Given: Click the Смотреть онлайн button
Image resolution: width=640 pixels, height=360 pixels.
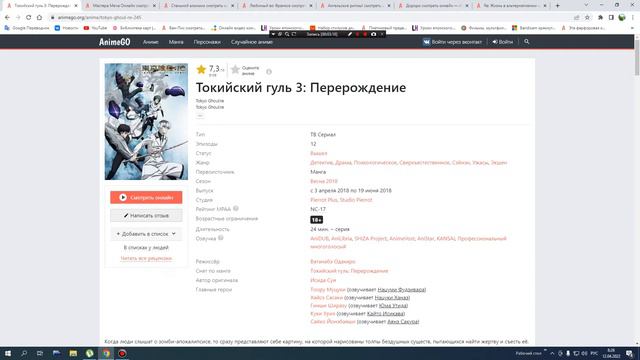Looking at the screenshot, I should [x=146, y=198].
